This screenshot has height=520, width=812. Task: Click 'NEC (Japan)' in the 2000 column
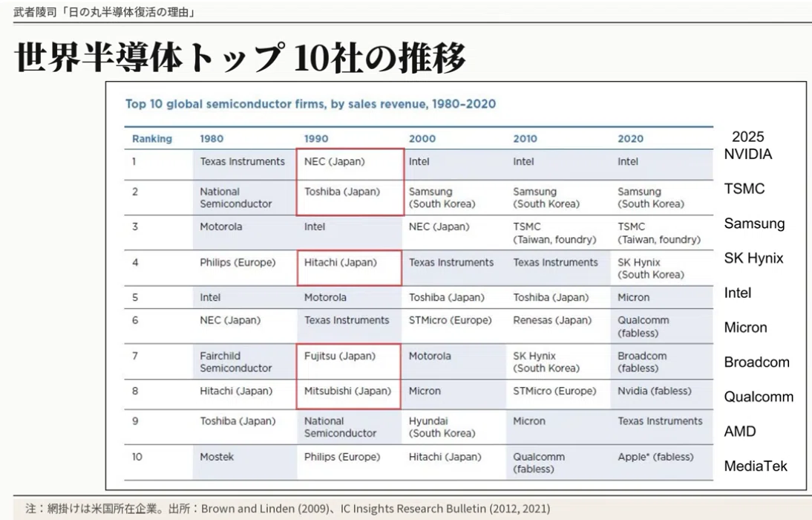pyautogui.click(x=439, y=227)
